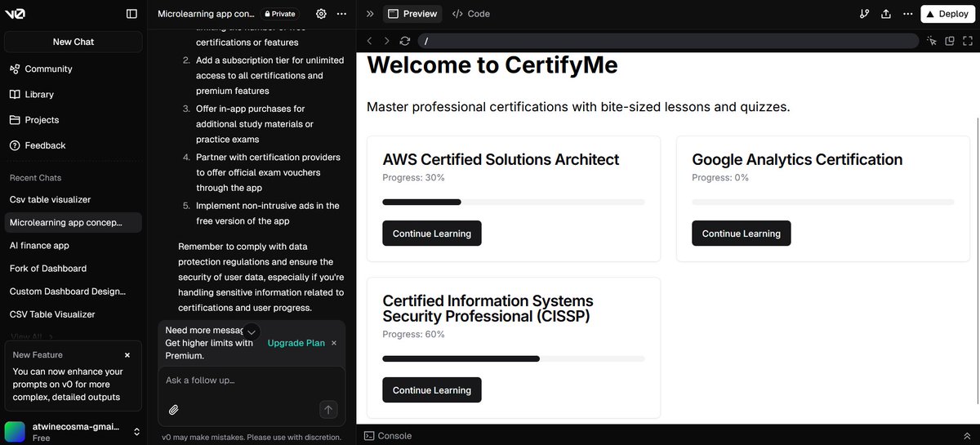The width and height of the screenshot is (980, 445).
Task: Dismiss the New Feature notice
Action: 127,355
